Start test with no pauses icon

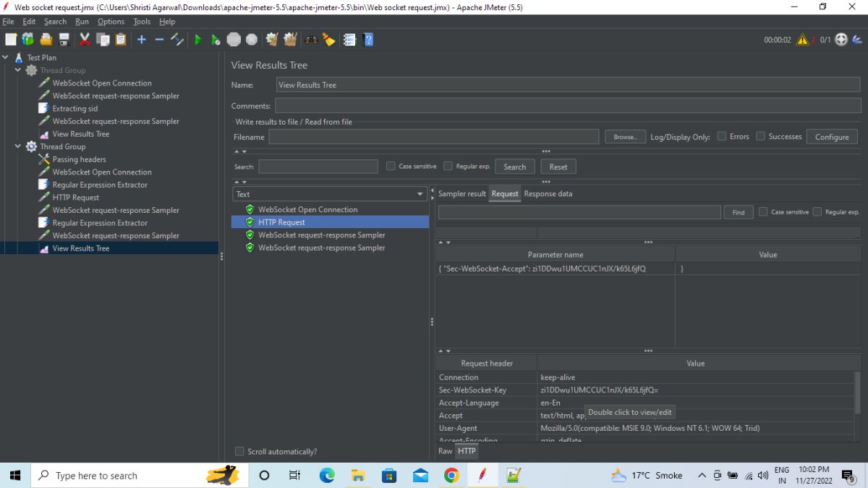click(216, 40)
